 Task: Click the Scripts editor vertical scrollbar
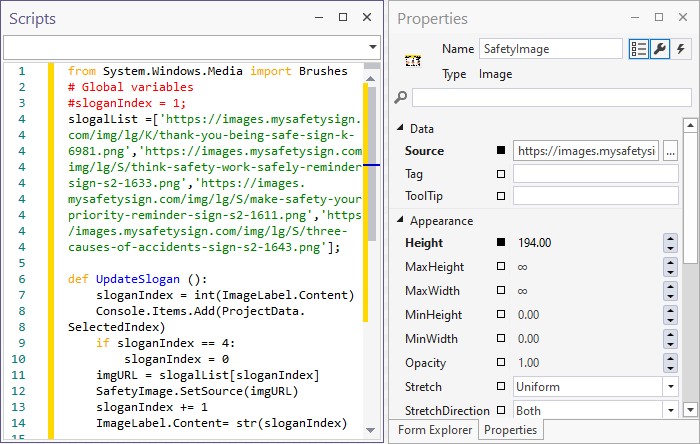[374, 250]
